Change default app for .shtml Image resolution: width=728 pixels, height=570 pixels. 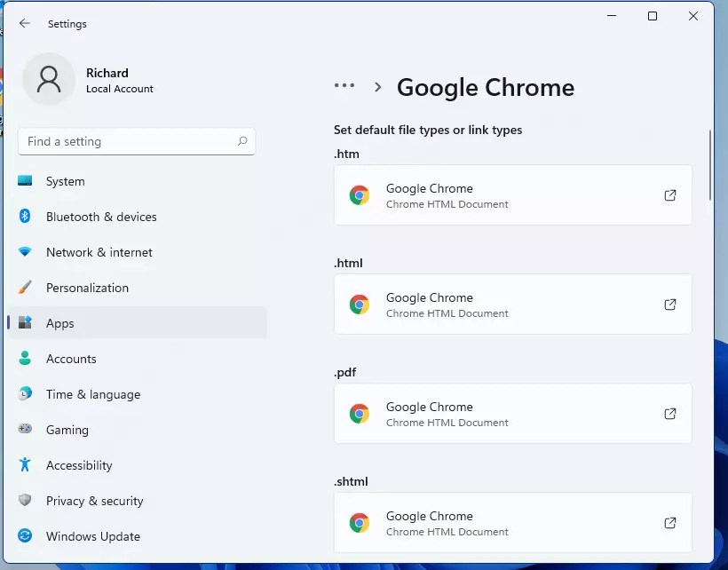tap(512, 523)
